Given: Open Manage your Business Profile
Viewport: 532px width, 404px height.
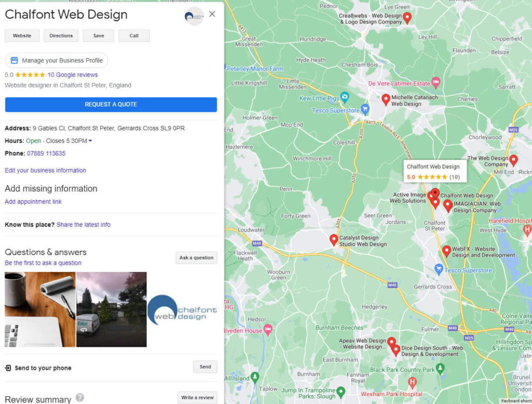Looking at the screenshot, I should (x=56, y=60).
